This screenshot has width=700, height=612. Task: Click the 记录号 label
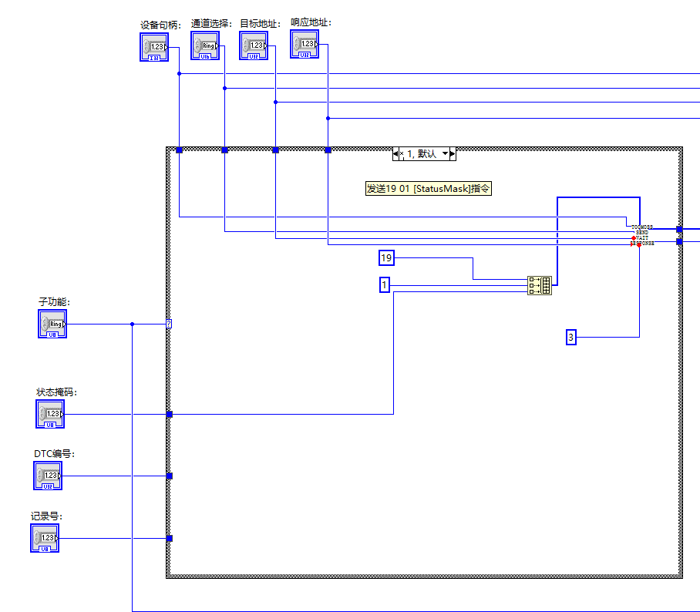tap(47, 516)
